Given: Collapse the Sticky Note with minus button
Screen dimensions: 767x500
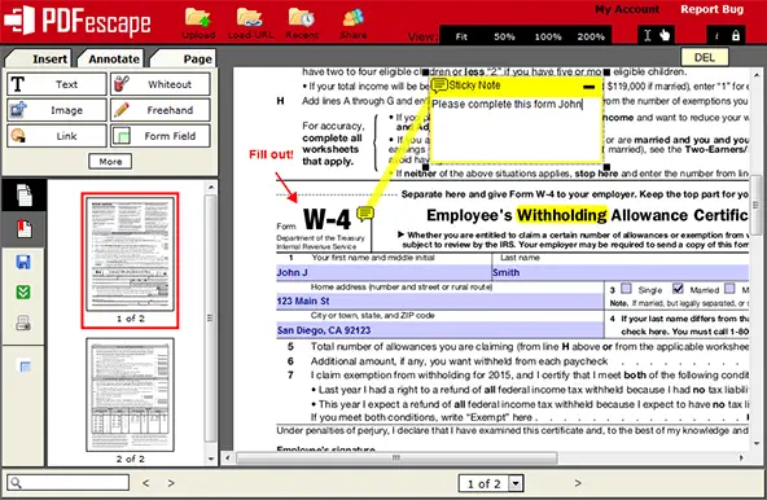Looking at the screenshot, I should [589, 87].
